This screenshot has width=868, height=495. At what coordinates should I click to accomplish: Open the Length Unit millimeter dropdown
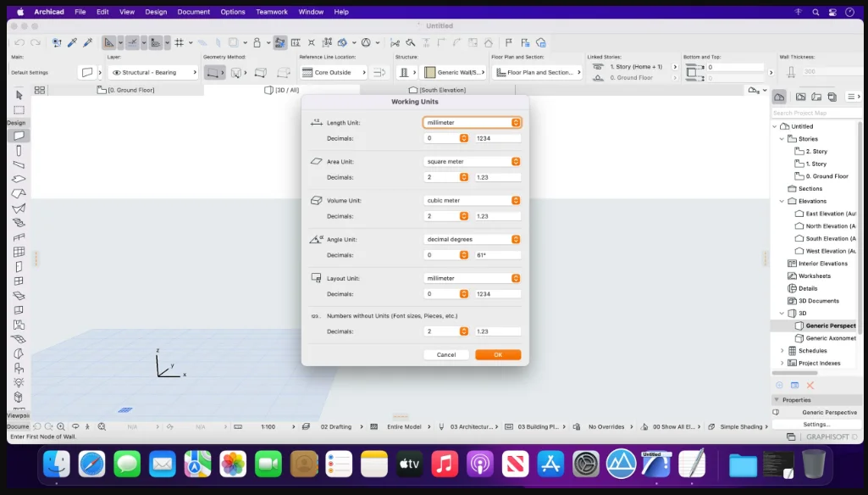472,123
